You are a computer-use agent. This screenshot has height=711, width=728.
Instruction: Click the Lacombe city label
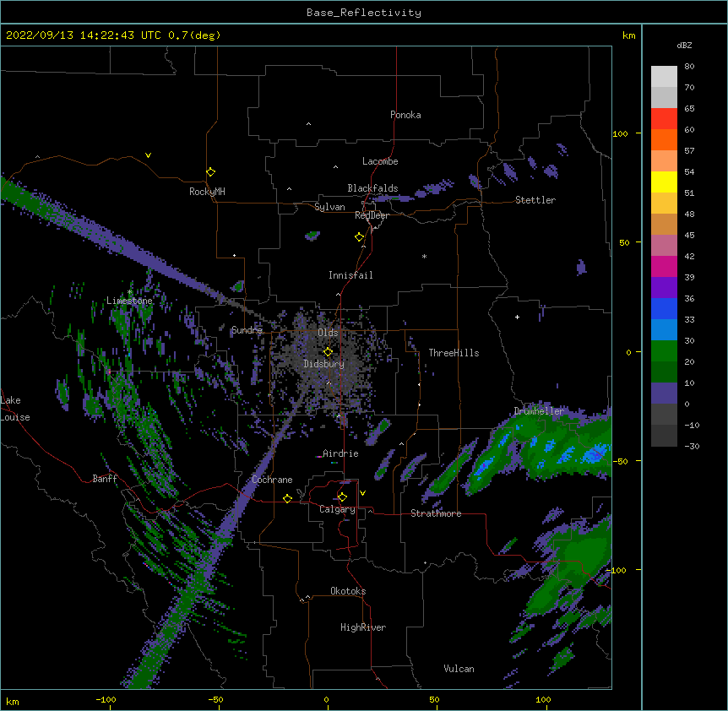coord(380,161)
